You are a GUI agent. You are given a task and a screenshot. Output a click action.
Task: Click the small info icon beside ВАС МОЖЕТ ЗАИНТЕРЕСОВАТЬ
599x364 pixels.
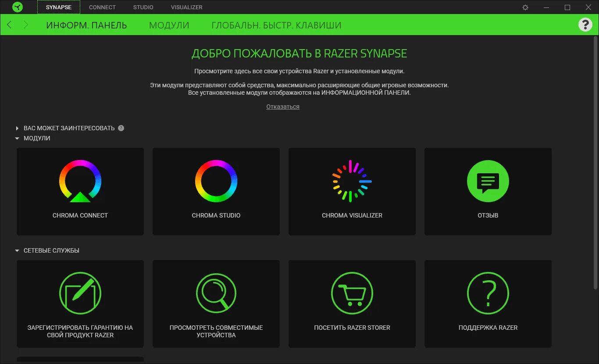pyautogui.click(x=121, y=128)
